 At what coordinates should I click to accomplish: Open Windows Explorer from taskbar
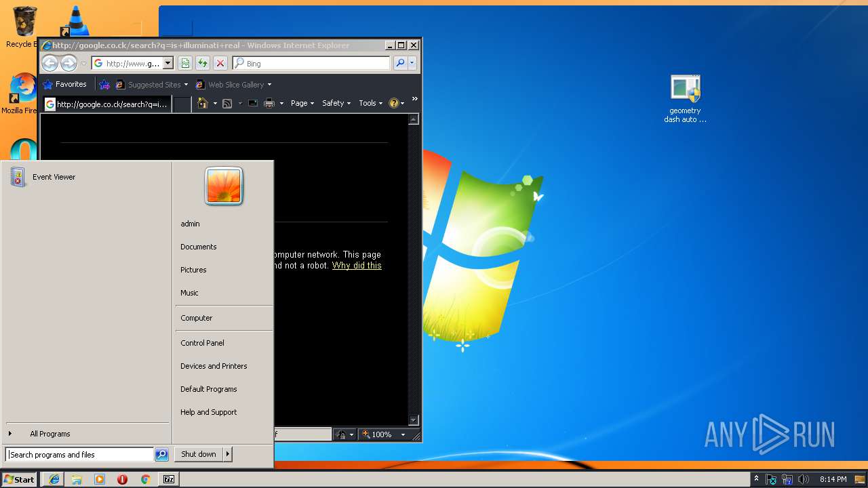pyautogui.click(x=77, y=479)
